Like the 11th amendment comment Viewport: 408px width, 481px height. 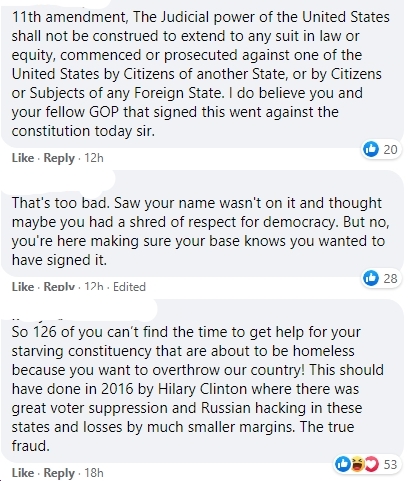(x=23, y=158)
